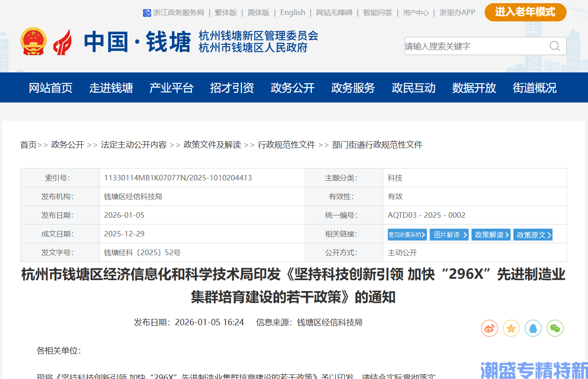
Task: Click the 各相关单位 salutation text
Action: tap(59, 351)
